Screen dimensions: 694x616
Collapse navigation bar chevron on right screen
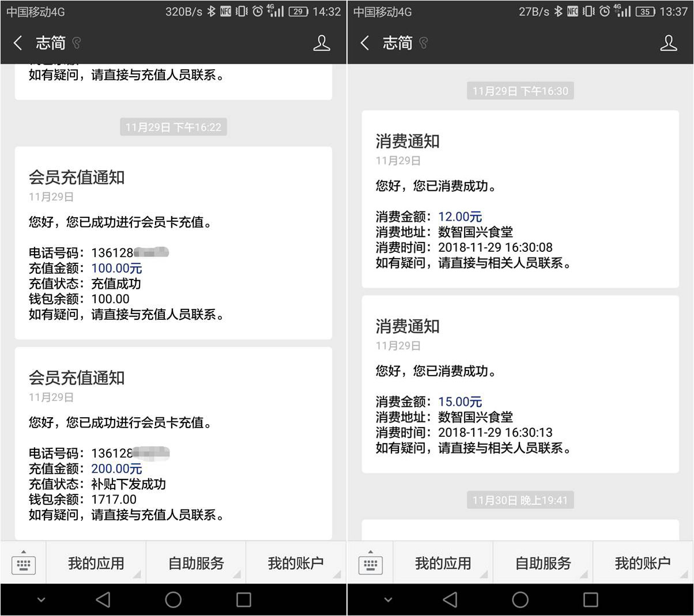[x=388, y=600]
